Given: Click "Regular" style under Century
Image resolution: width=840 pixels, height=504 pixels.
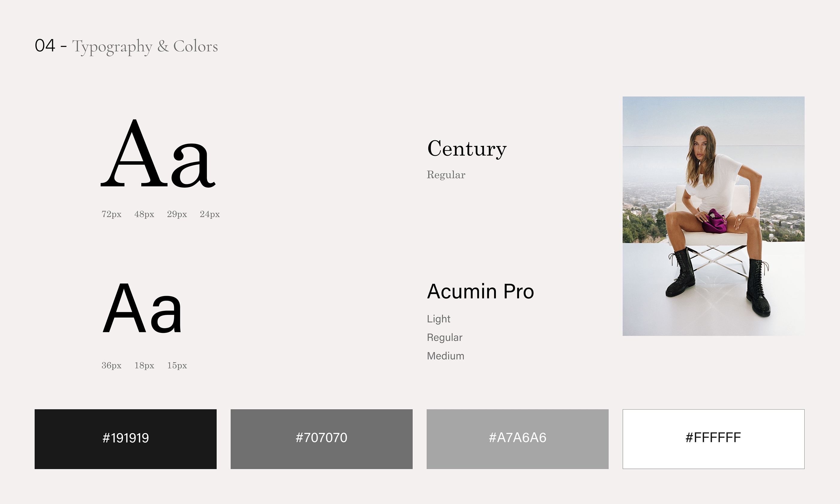Looking at the screenshot, I should [446, 175].
